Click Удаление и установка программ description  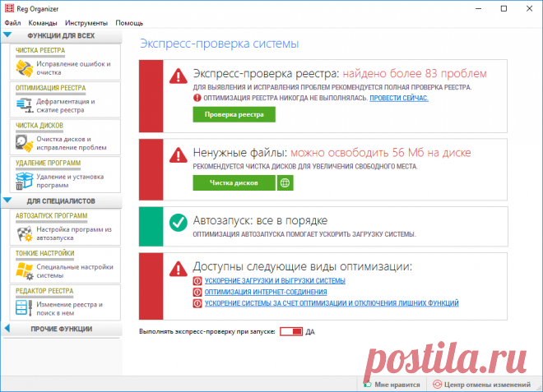tap(70, 181)
